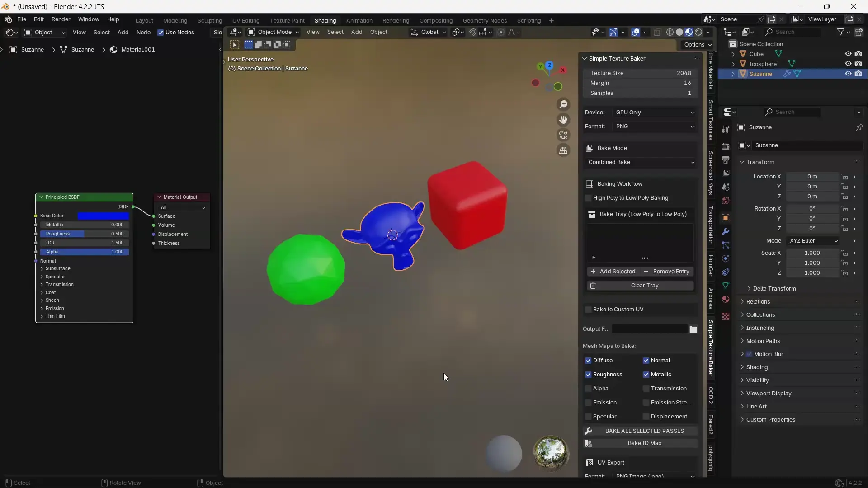The image size is (868, 488).
Task: Open the Simple Texture Baker sidebar tab
Action: point(711,348)
